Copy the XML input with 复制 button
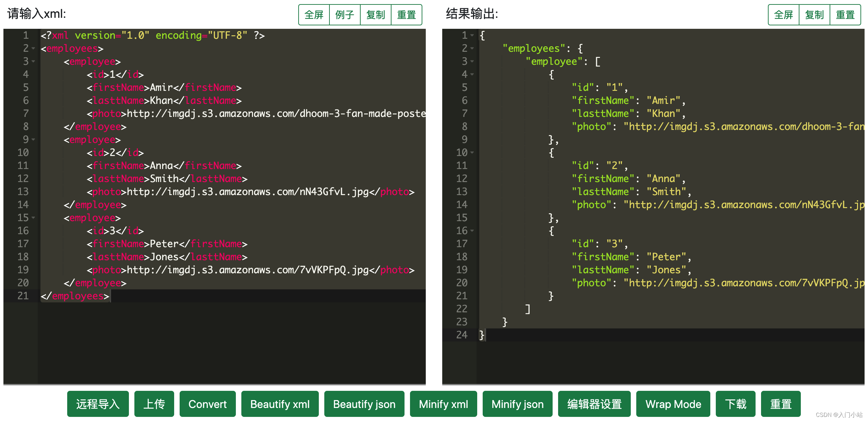 pos(376,15)
